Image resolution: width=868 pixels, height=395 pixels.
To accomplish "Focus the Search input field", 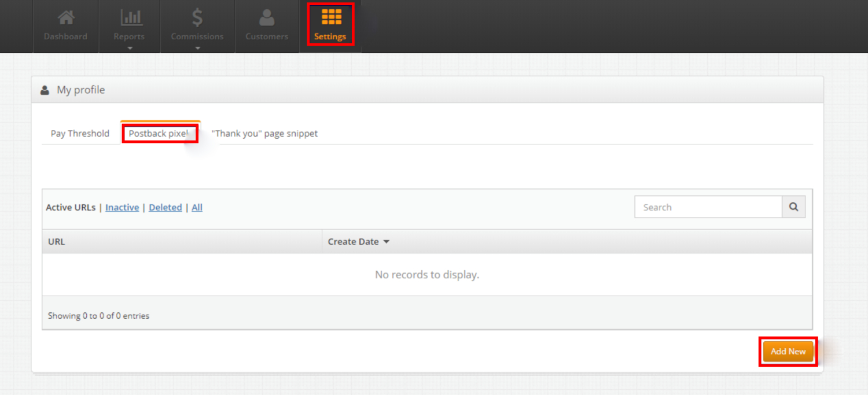I will click(708, 207).
